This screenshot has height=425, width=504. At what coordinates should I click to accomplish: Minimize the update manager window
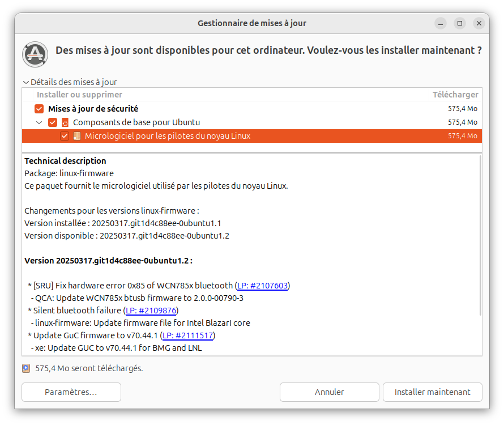pyautogui.click(x=441, y=23)
